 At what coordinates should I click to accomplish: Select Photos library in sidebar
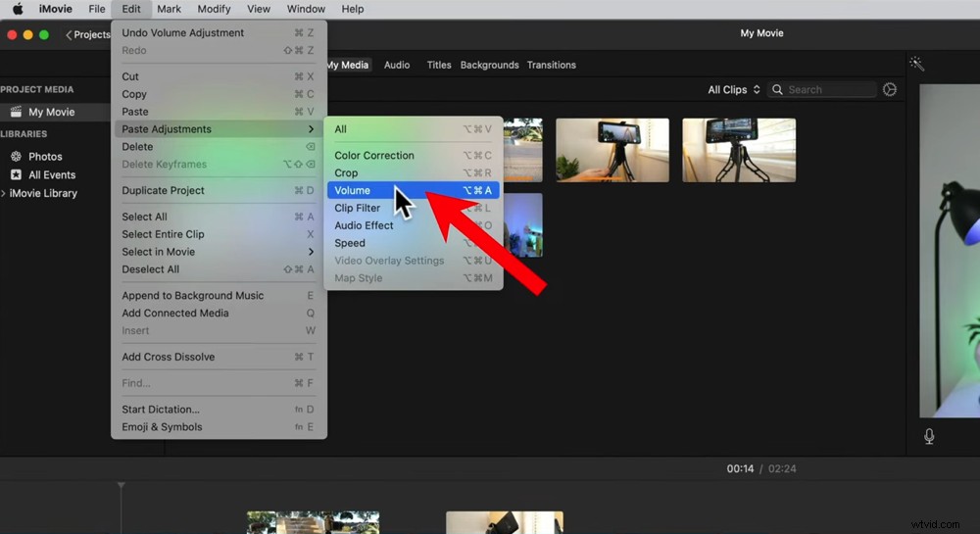point(45,157)
